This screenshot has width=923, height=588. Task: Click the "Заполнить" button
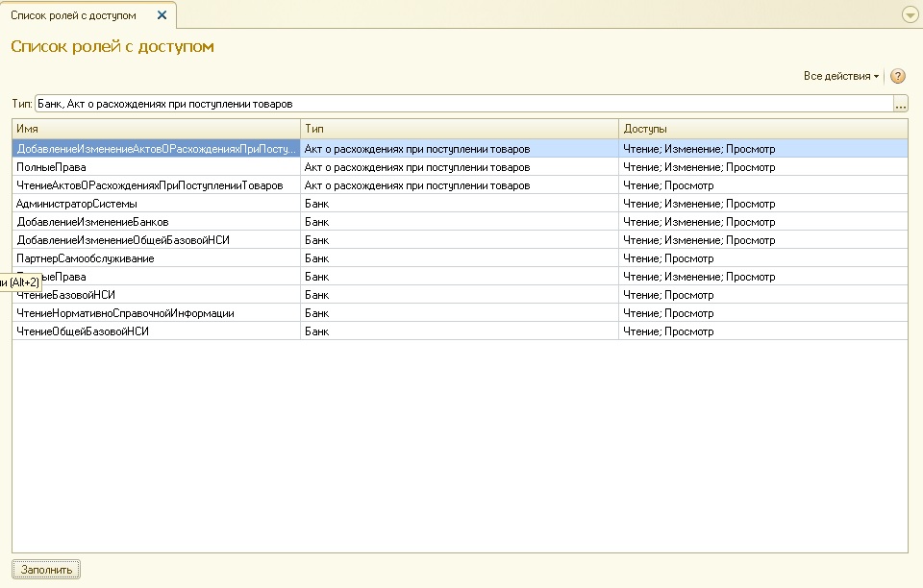point(46,569)
